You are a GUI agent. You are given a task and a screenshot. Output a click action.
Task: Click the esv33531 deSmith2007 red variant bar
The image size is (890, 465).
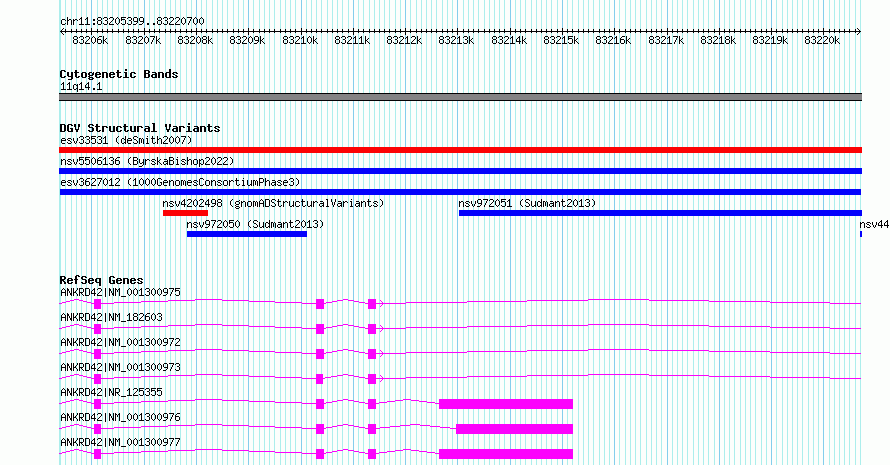[x=460, y=150]
